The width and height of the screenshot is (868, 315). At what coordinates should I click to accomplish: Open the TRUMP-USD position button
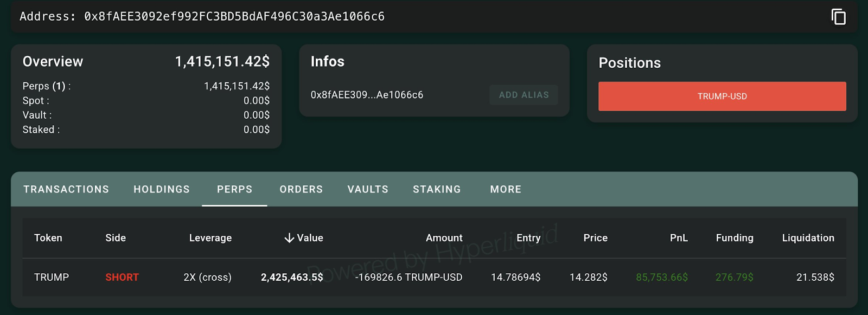pyautogui.click(x=722, y=97)
